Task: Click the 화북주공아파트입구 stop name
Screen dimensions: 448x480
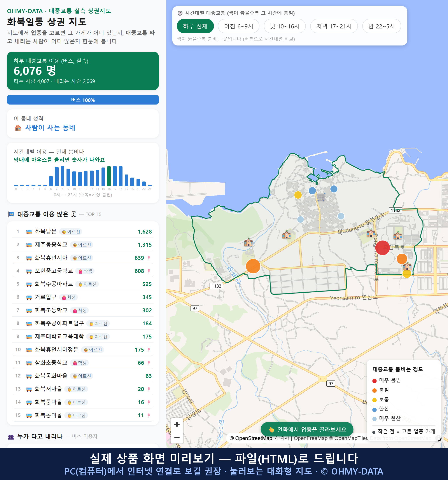Action: tap(59, 323)
